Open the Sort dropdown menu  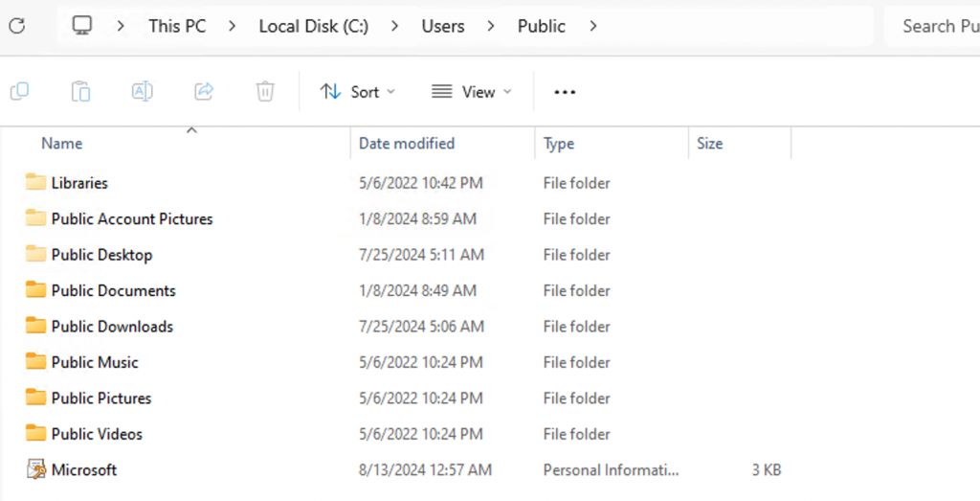click(357, 92)
